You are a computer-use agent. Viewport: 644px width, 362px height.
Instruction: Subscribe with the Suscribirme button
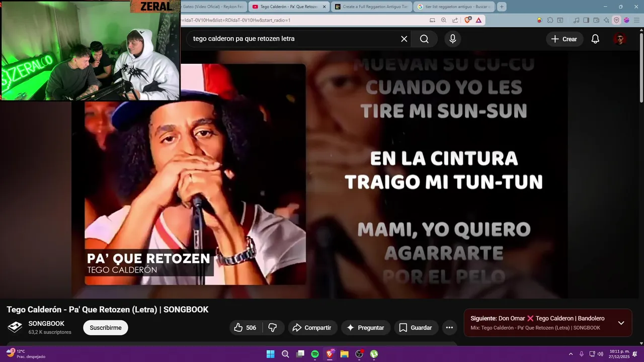point(106,328)
